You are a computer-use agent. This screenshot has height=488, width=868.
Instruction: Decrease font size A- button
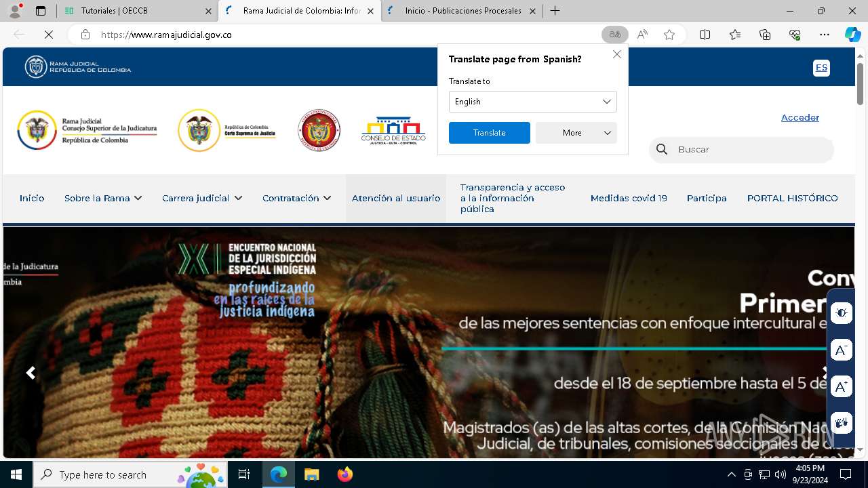(842, 350)
